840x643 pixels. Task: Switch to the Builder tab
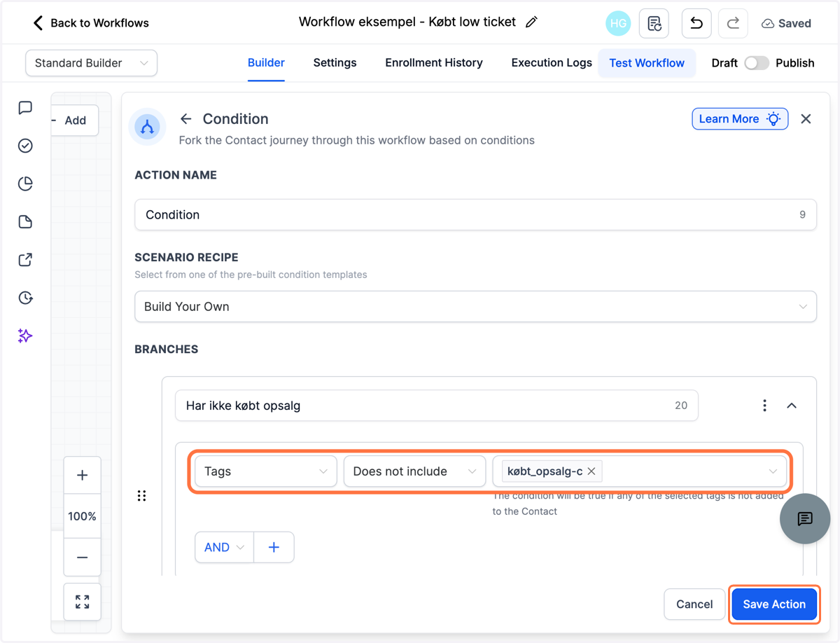coord(266,63)
